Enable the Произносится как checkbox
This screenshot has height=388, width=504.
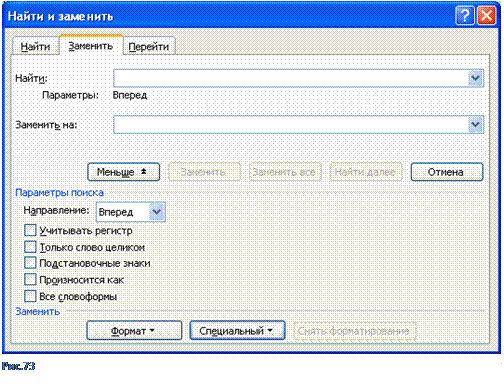(30, 280)
